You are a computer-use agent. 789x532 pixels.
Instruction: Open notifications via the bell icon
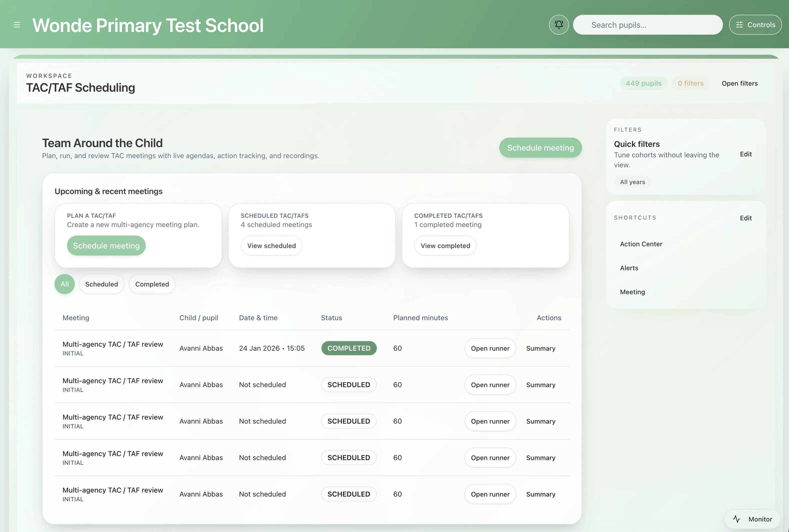[x=558, y=24]
